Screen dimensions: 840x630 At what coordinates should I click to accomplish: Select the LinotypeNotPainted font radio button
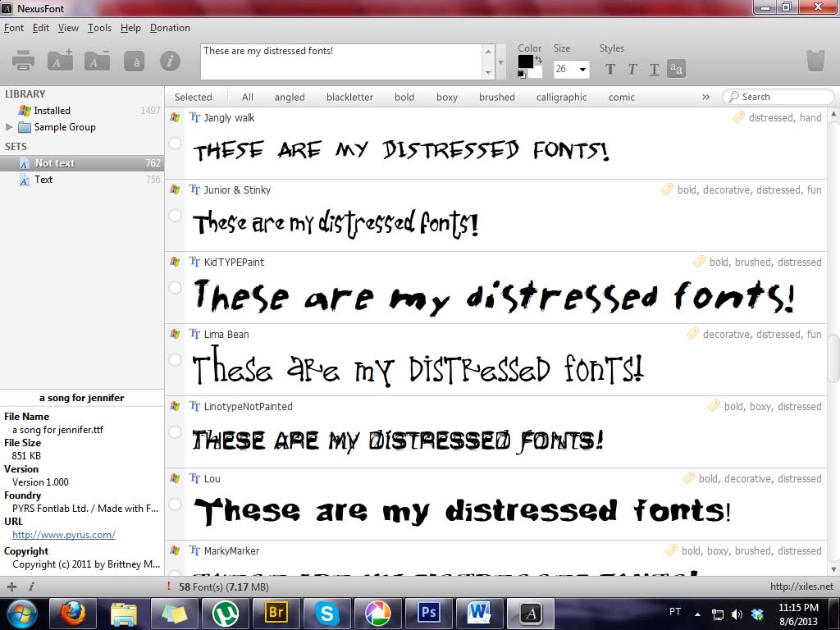click(x=176, y=431)
